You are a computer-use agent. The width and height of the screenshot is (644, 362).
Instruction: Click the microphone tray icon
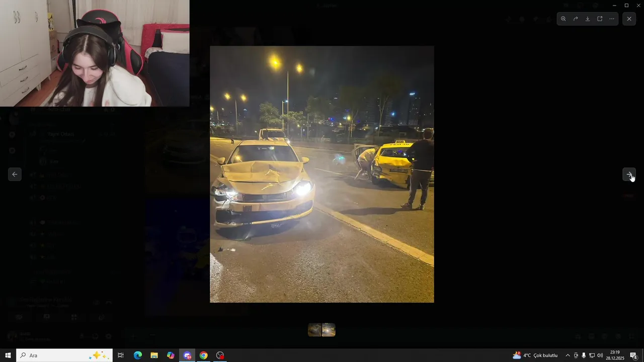pos(584,355)
